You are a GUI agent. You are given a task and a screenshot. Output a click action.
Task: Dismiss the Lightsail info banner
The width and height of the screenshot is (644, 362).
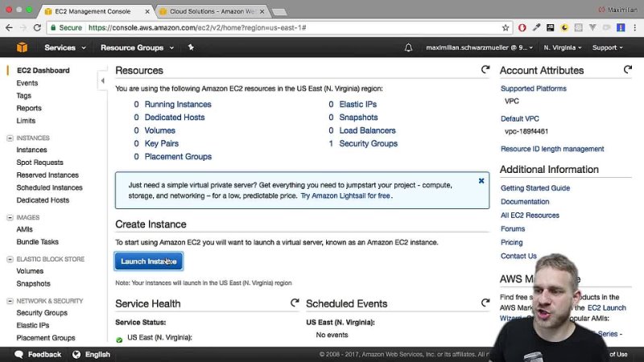point(481,180)
